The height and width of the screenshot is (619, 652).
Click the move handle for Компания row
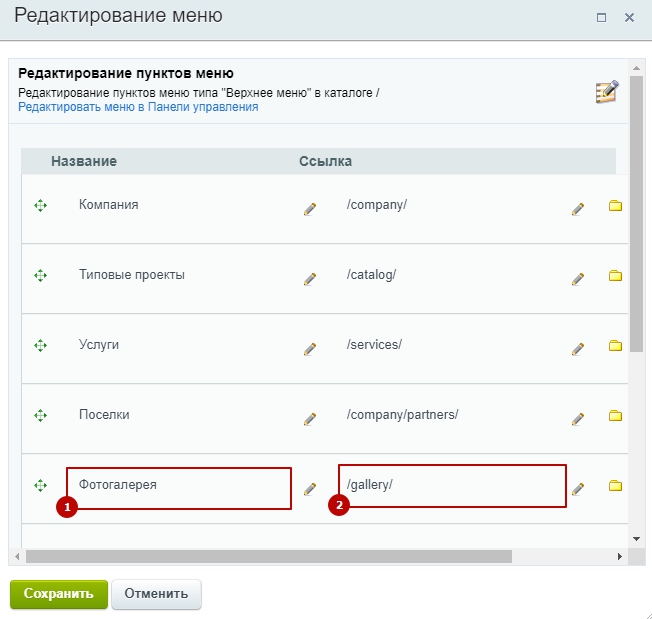coord(40,205)
